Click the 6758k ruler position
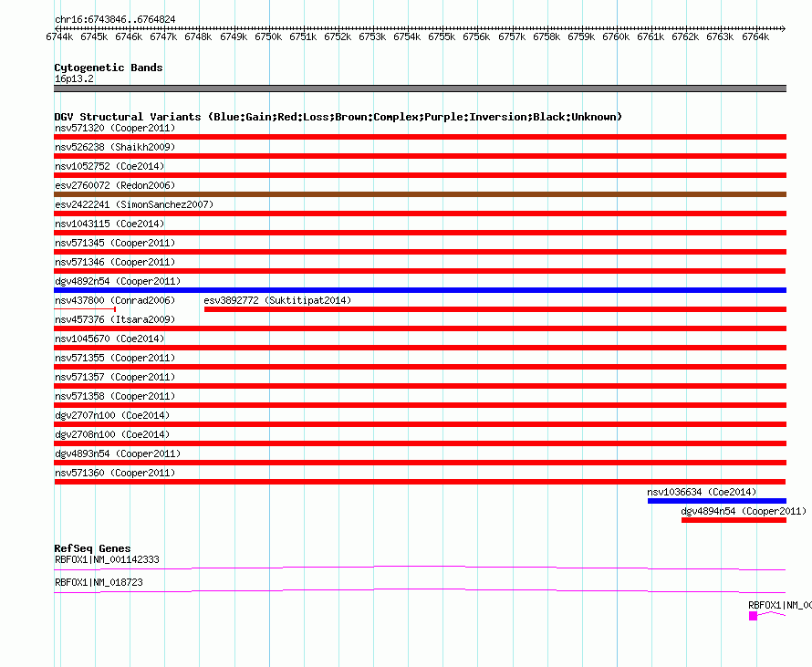This screenshot has width=812, height=667. pos(547,36)
